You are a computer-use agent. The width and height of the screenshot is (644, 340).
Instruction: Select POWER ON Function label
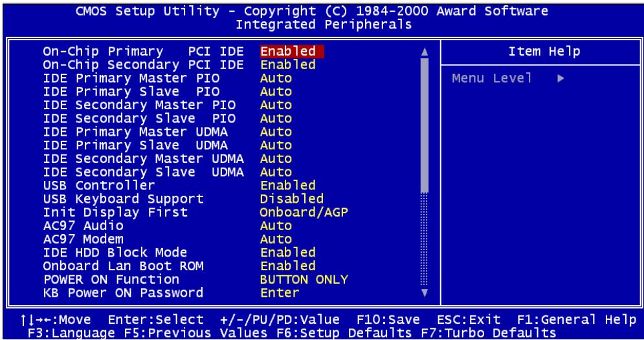tap(111, 279)
